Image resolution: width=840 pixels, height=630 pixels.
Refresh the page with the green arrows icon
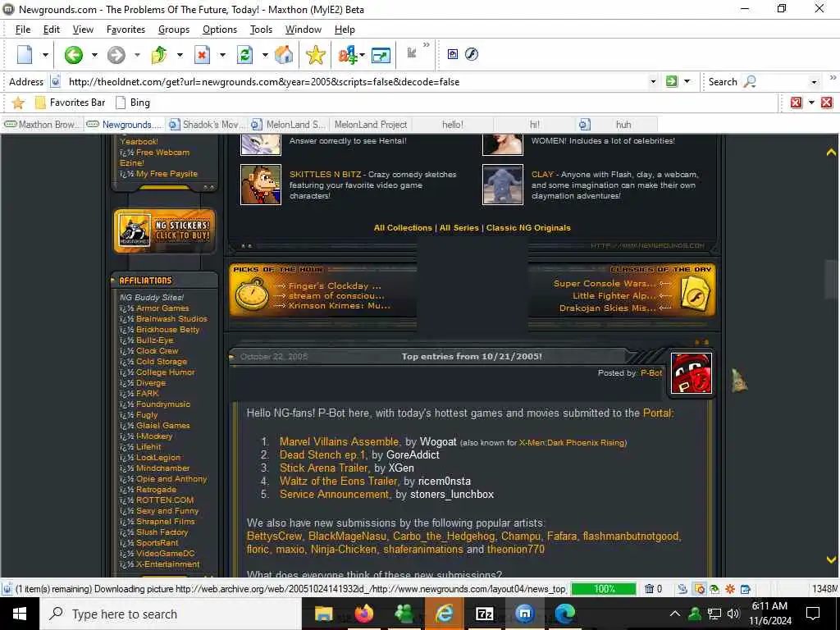click(244, 54)
